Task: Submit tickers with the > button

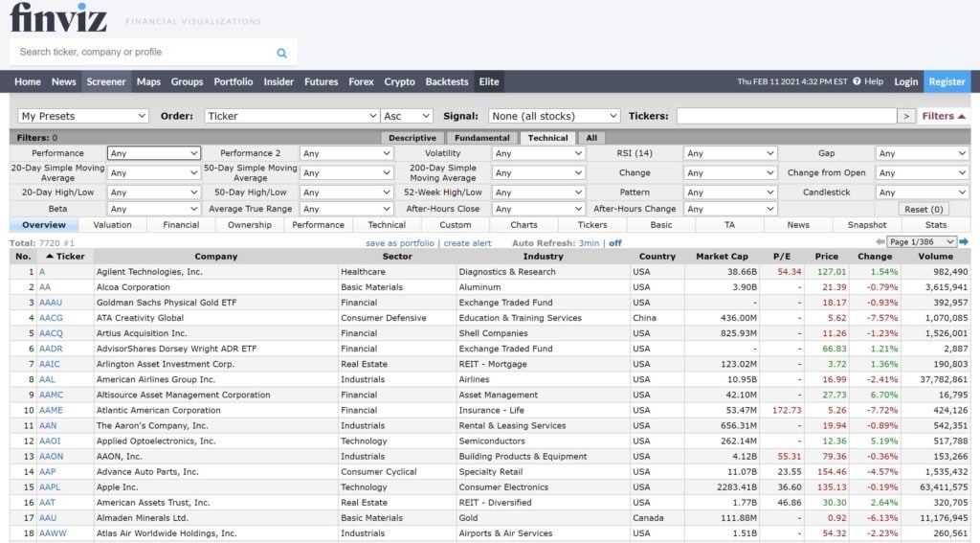Action: (906, 116)
